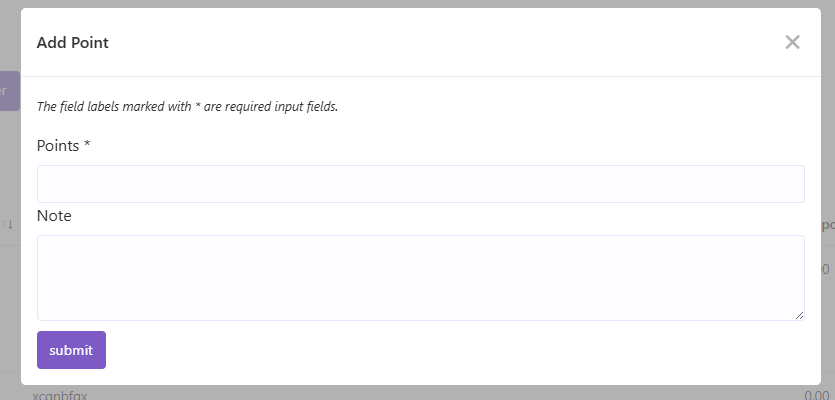Click the partially hidden purple button at left
The height and width of the screenshot is (400, 835).
(9, 91)
